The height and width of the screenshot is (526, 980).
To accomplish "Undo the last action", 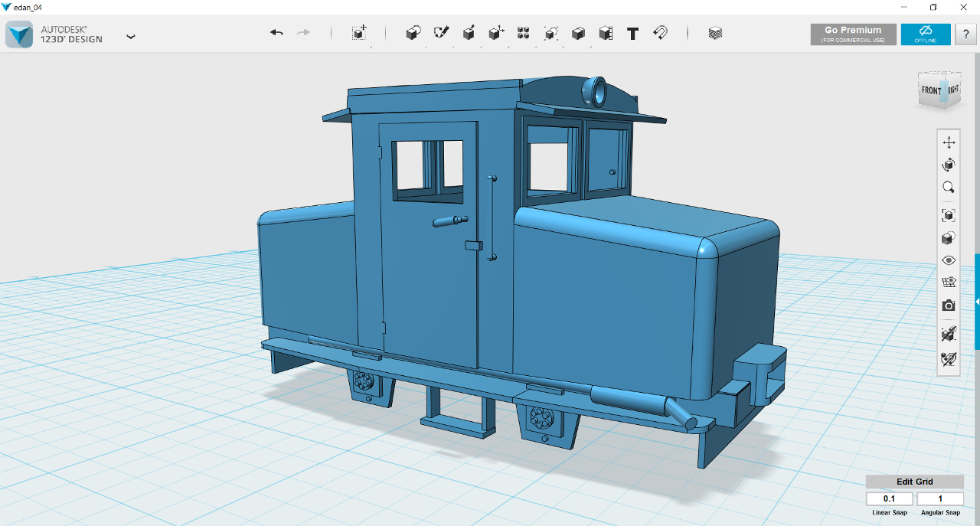I will (276, 33).
